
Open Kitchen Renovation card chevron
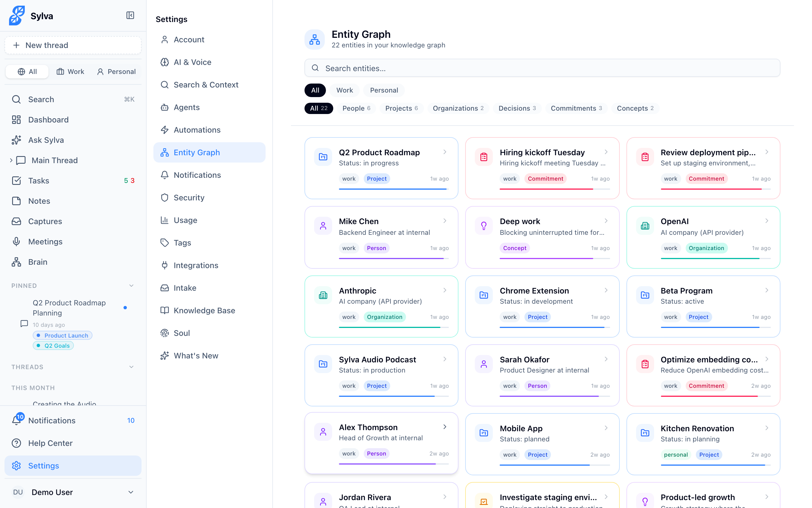[x=767, y=428]
